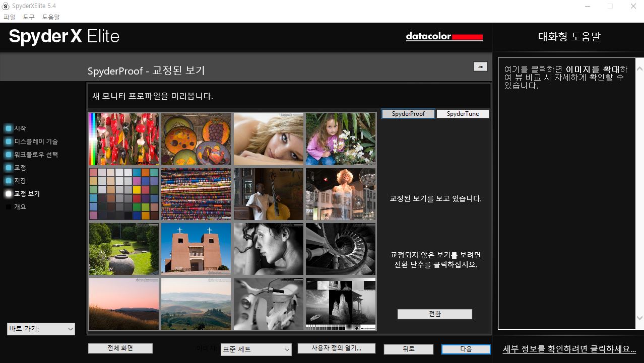
Task: Open the 도움말 menu
Action: 51,17
